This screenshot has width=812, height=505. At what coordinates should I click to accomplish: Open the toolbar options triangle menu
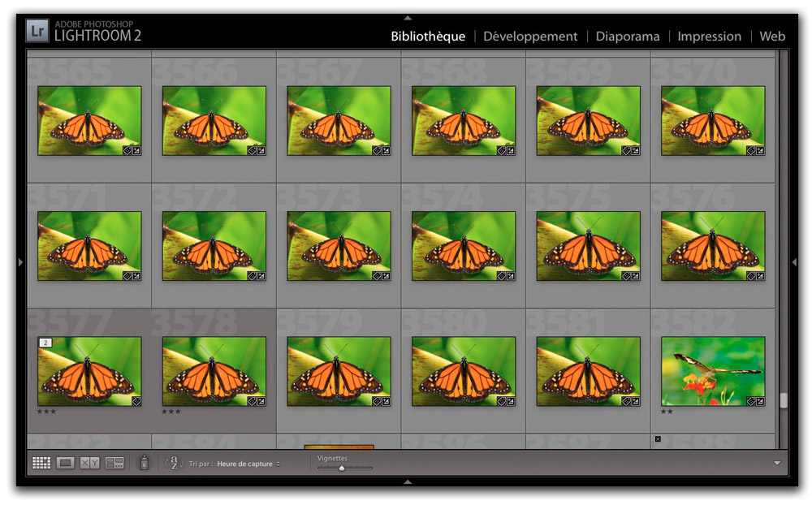click(x=777, y=463)
